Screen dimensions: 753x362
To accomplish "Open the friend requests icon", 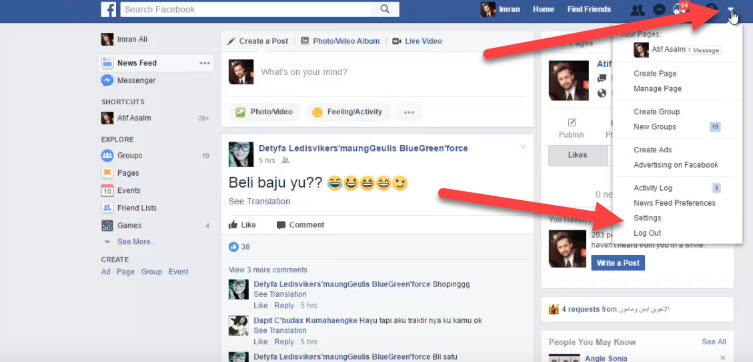I will pos(637,10).
